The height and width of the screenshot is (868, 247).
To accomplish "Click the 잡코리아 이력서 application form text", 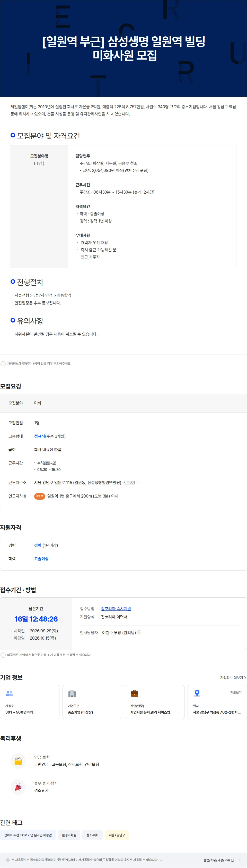I will click(x=114, y=617).
